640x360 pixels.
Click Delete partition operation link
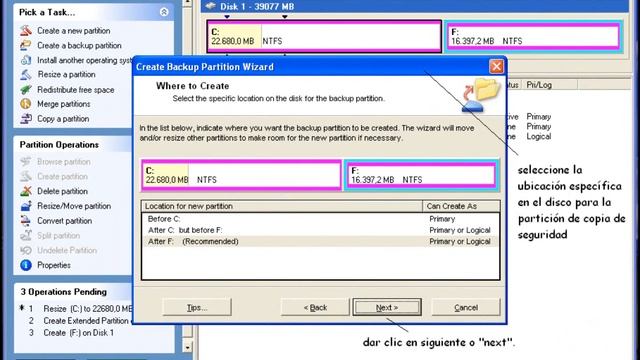coord(62,191)
